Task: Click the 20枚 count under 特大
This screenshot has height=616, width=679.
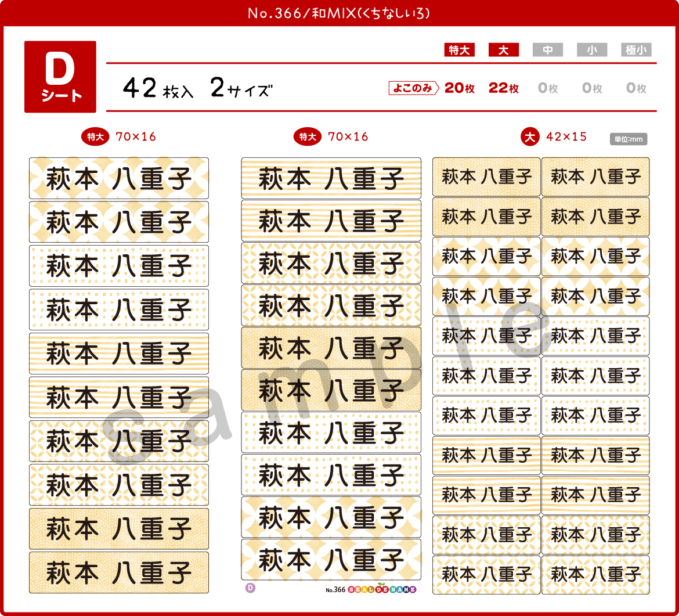Action: coord(460,88)
